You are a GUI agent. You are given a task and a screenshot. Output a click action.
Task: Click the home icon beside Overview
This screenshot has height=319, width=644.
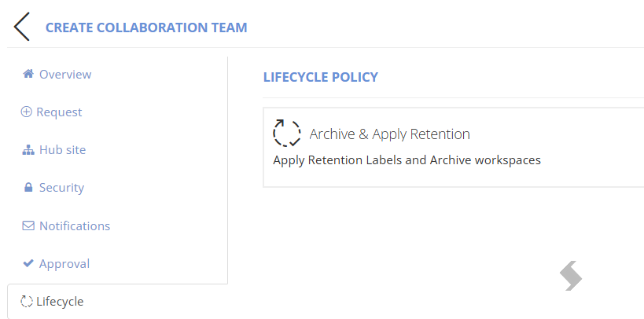point(28,74)
